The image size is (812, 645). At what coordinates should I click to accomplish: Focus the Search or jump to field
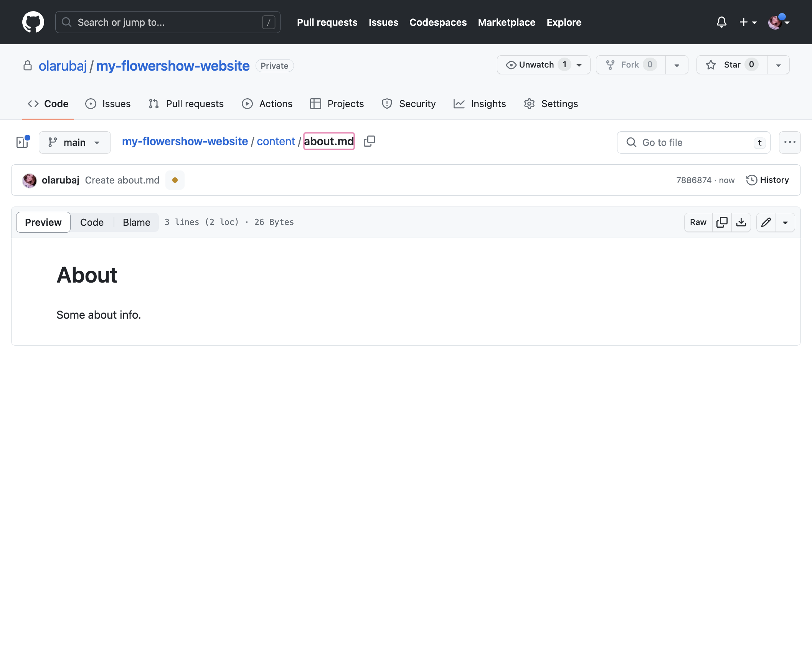(x=168, y=22)
